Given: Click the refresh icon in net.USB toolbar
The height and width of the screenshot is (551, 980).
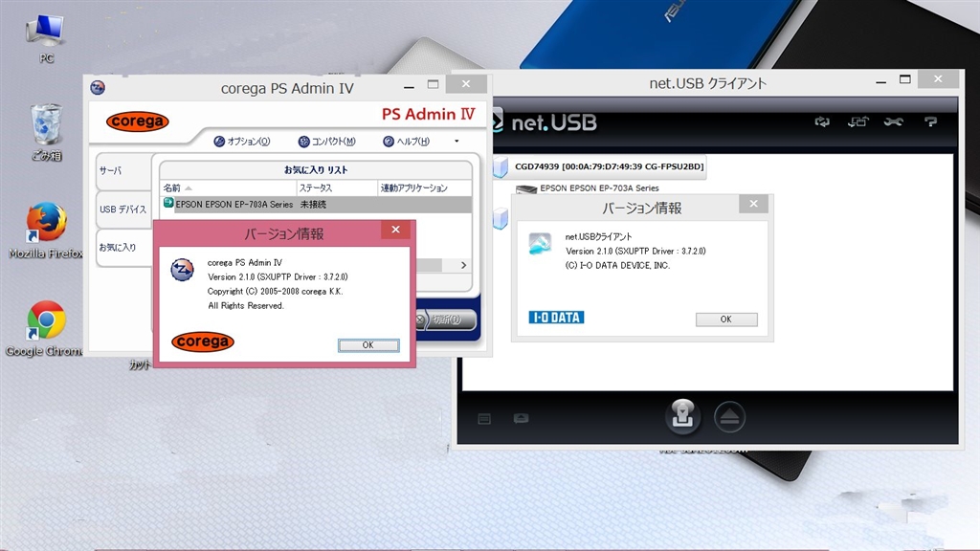Looking at the screenshot, I should click(822, 121).
